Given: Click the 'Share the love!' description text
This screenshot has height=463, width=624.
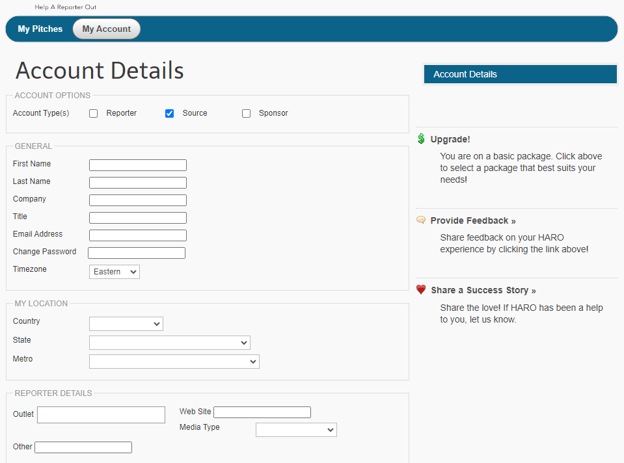Looking at the screenshot, I should click(521, 313).
